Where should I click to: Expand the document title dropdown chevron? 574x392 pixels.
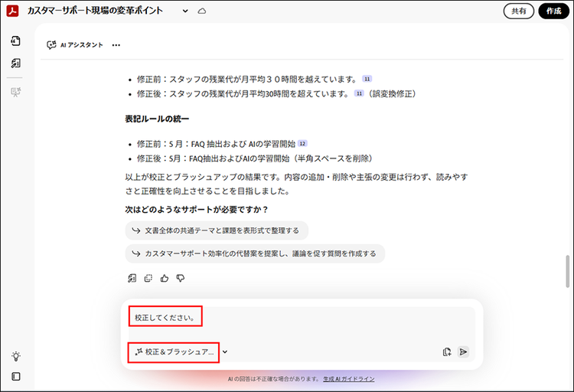click(x=185, y=11)
